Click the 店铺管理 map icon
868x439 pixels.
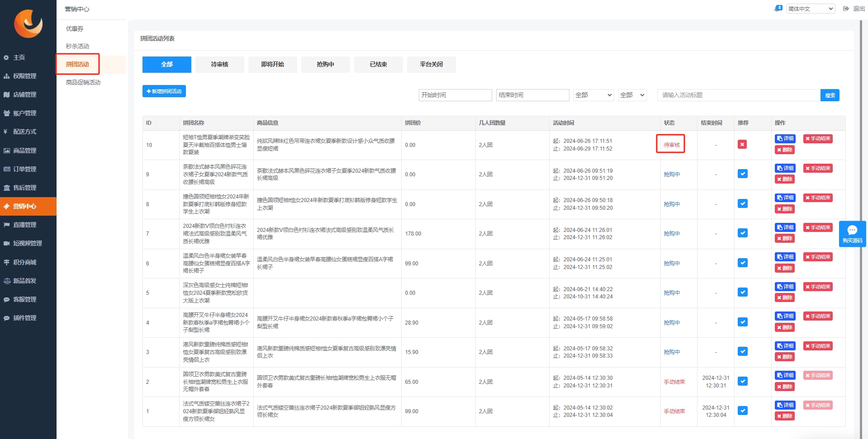pyautogui.click(x=6, y=94)
